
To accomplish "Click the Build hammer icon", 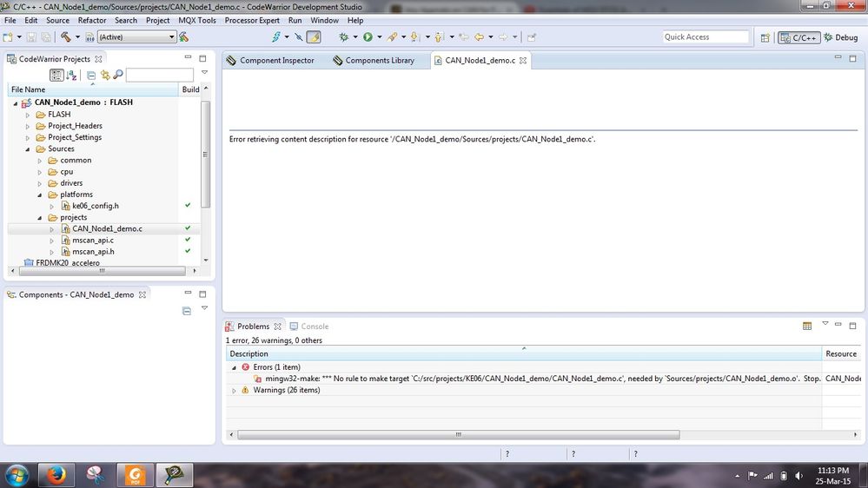I will point(66,37).
